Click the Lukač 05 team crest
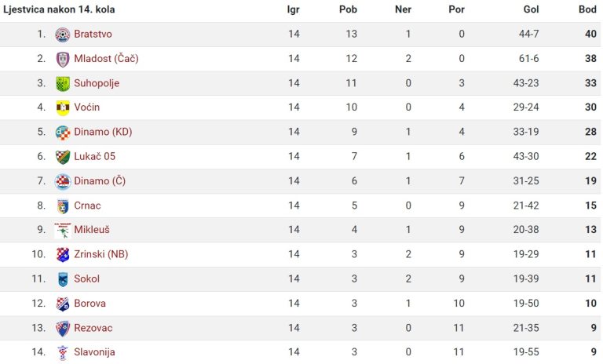603x364 pixels. [x=63, y=157]
